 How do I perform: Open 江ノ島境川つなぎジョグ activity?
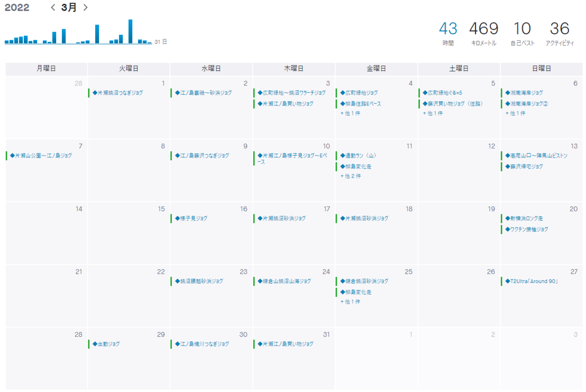(x=202, y=345)
